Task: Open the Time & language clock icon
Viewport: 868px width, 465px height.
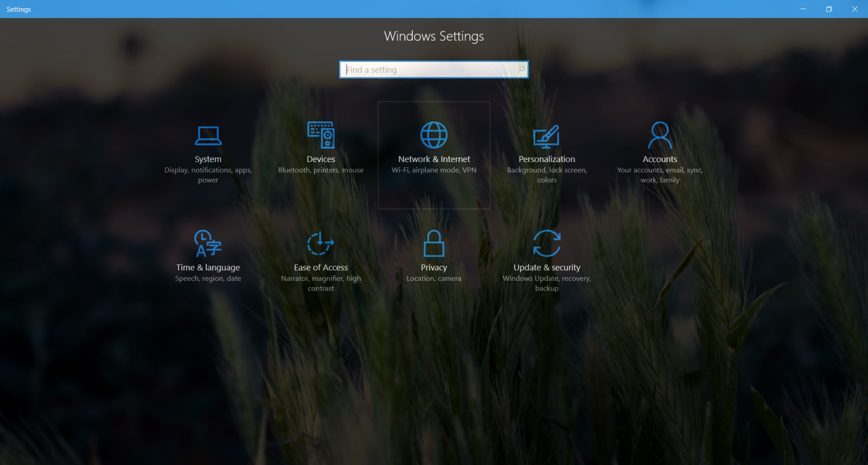Action: pyautogui.click(x=208, y=243)
